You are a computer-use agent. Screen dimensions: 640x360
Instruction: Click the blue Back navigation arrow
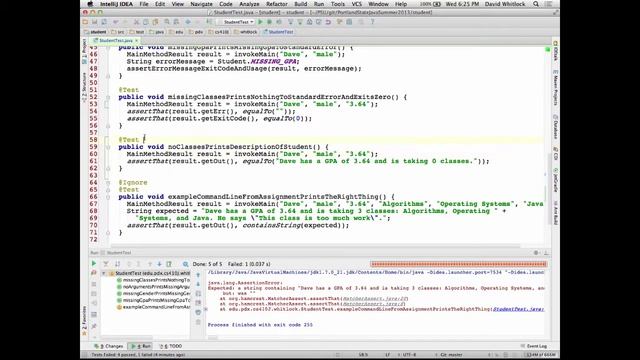pyautogui.click(x=188, y=22)
